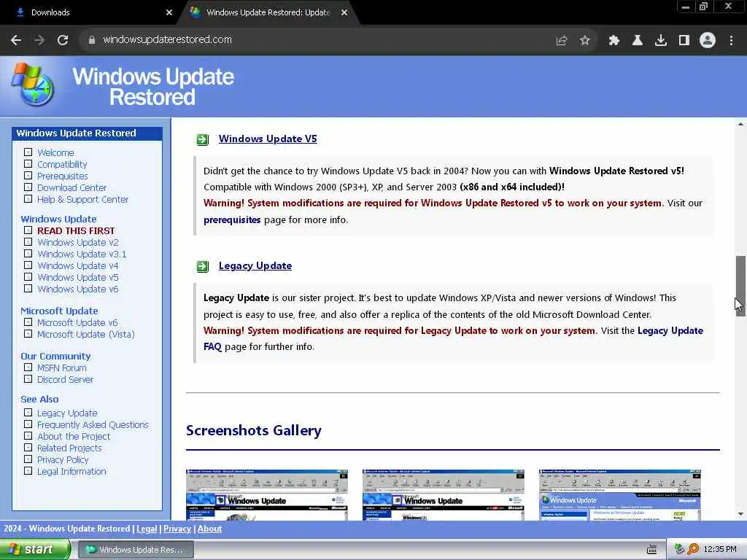Open Legal Information sidebar link
This screenshot has width=747, height=560.
coord(71,472)
